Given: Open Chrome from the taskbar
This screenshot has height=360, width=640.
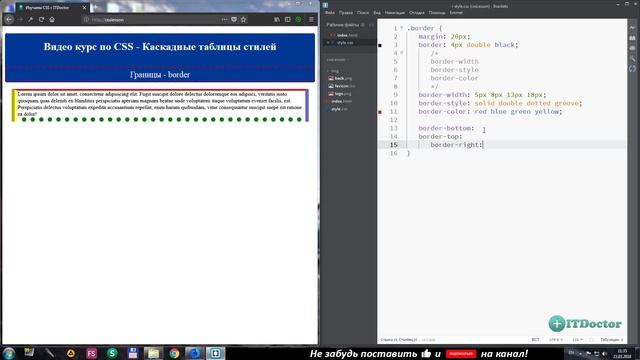Looking at the screenshot, I should coord(174,353).
